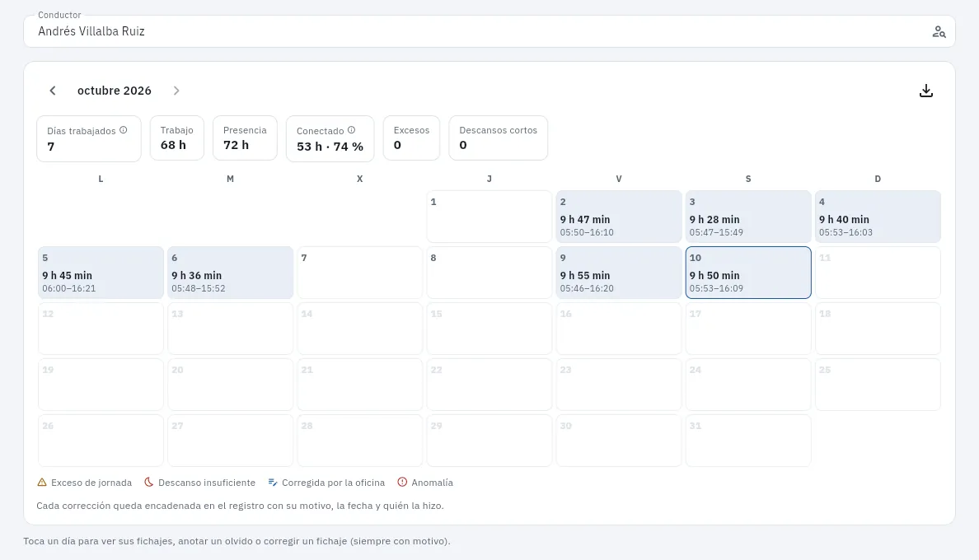Click the Descansos cortos summary card
This screenshot has width=979, height=560.
(x=499, y=138)
